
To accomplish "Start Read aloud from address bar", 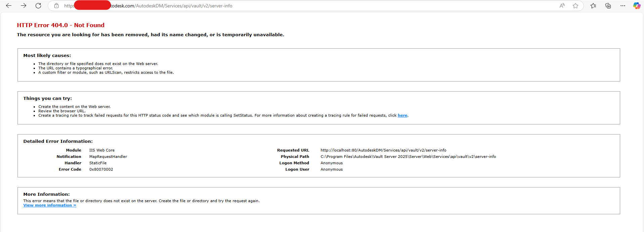I will pyautogui.click(x=562, y=6).
